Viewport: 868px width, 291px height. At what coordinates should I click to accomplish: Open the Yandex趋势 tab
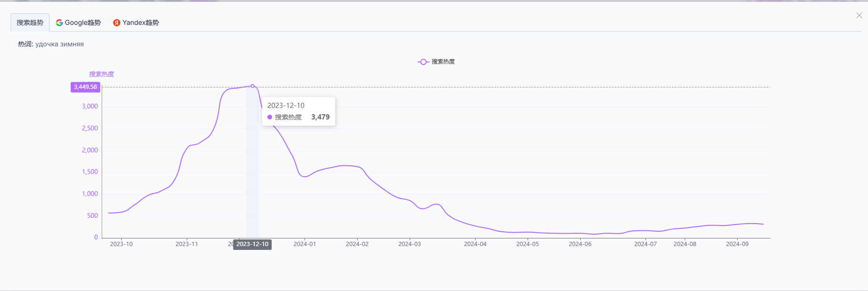pos(140,22)
